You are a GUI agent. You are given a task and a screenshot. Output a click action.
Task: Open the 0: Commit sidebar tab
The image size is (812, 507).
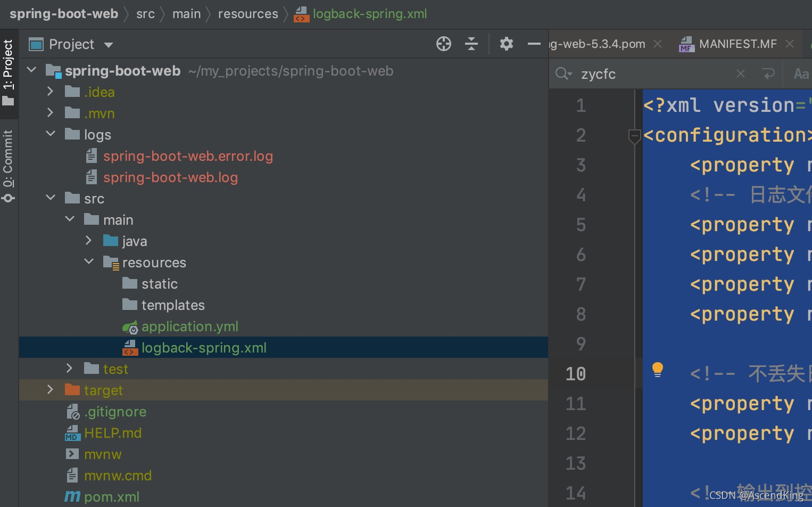[x=8, y=166]
